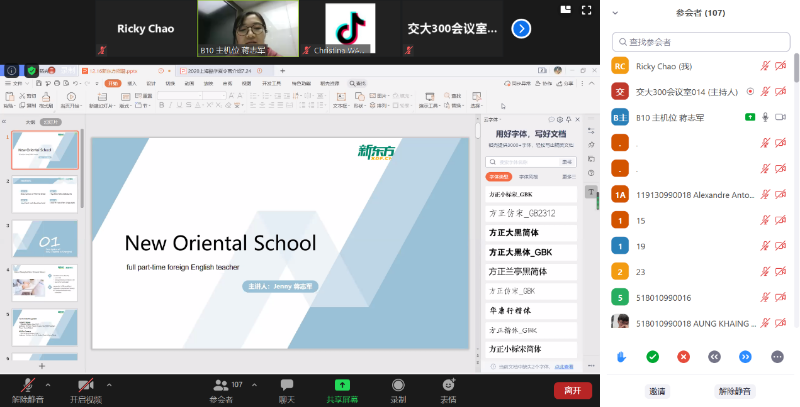Toggle mute icon on participant 23 row
The width and height of the screenshot is (800, 407).
pyautogui.click(x=765, y=272)
